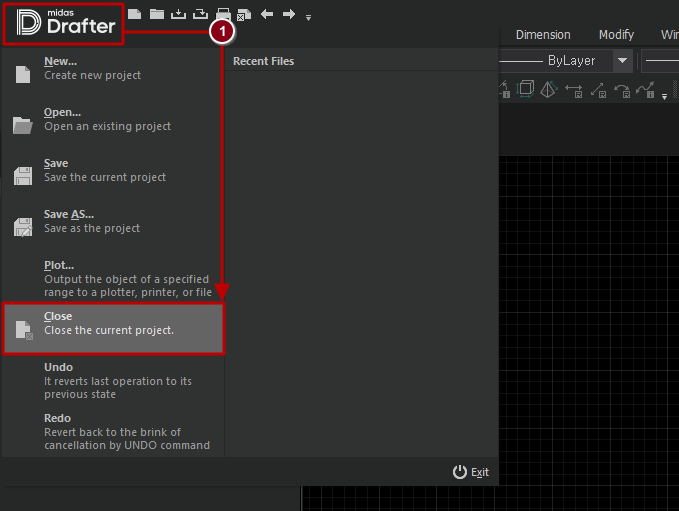Click the Exit button with power icon

pos(471,472)
